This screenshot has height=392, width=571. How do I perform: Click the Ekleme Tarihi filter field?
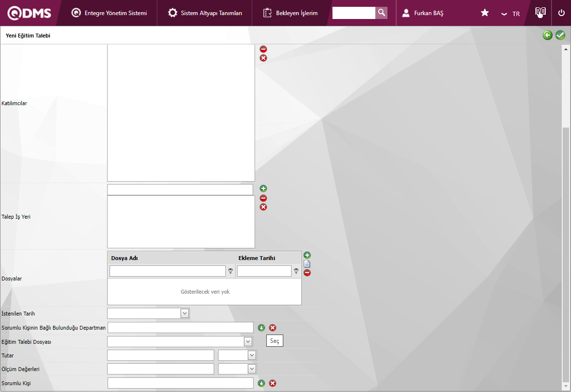pos(264,271)
